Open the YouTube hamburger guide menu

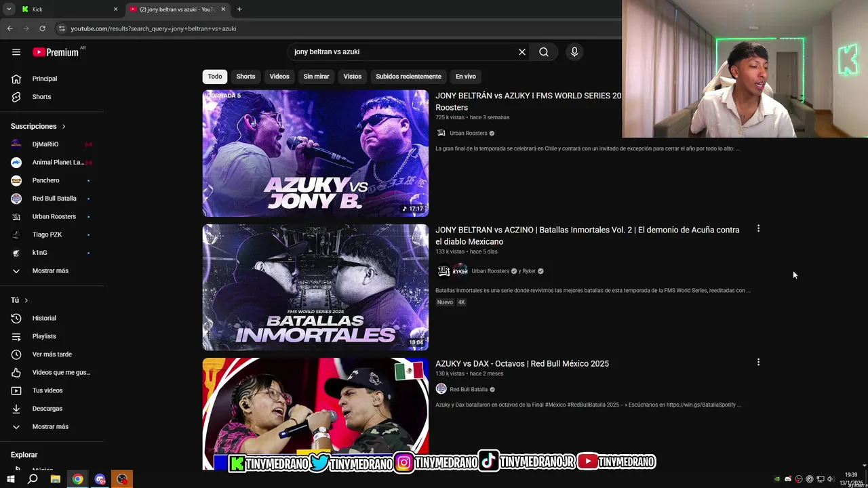click(x=16, y=52)
